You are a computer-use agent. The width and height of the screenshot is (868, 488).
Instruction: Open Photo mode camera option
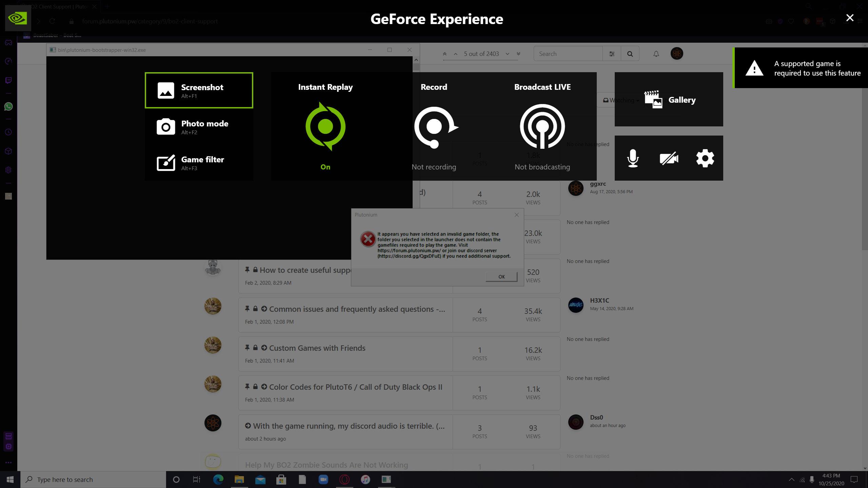(199, 127)
